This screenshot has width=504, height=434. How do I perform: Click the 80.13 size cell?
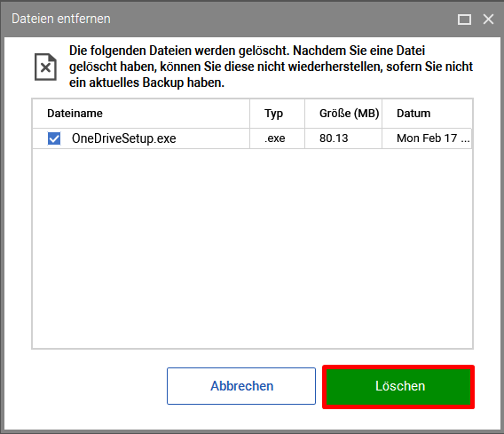point(334,138)
